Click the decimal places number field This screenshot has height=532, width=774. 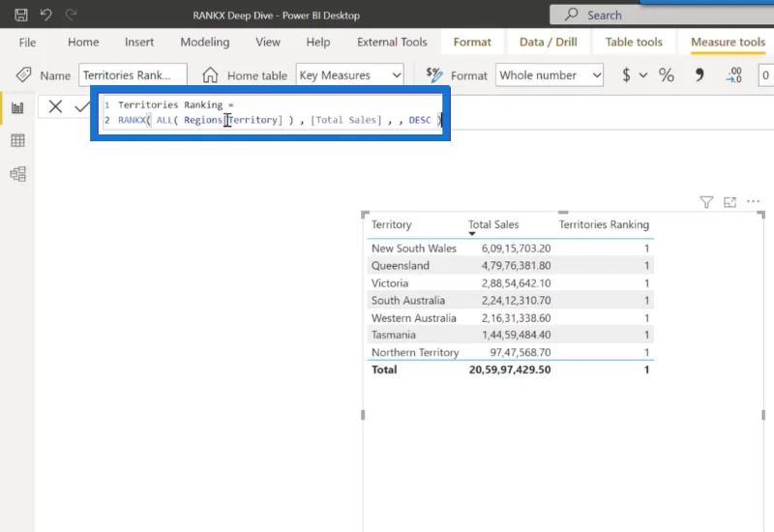click(x=766, y=75)
